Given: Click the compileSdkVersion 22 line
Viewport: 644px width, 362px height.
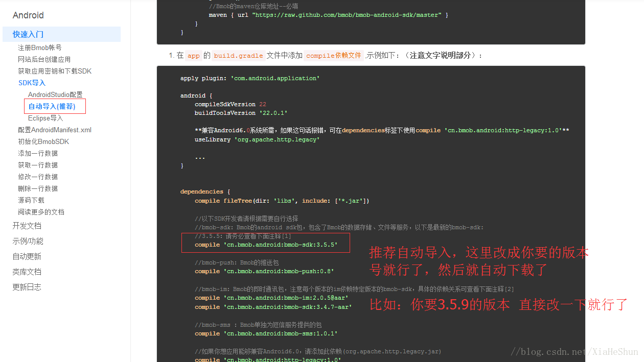Looking at the screenshot, I should coord(231,104).
